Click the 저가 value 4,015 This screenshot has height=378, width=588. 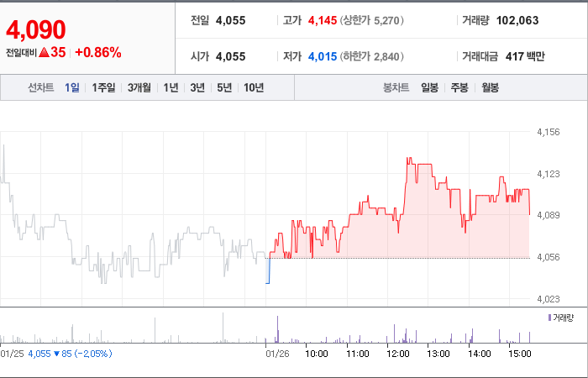click(323, 56)
